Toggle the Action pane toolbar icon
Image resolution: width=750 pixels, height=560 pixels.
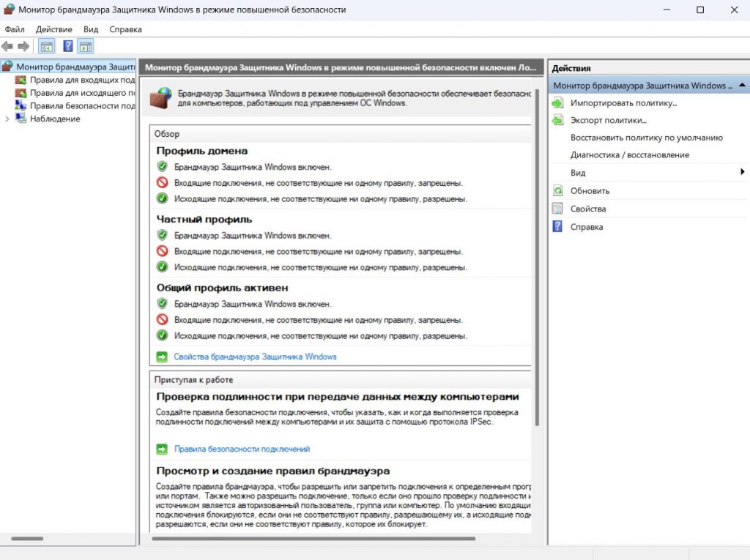click(86, 46)
